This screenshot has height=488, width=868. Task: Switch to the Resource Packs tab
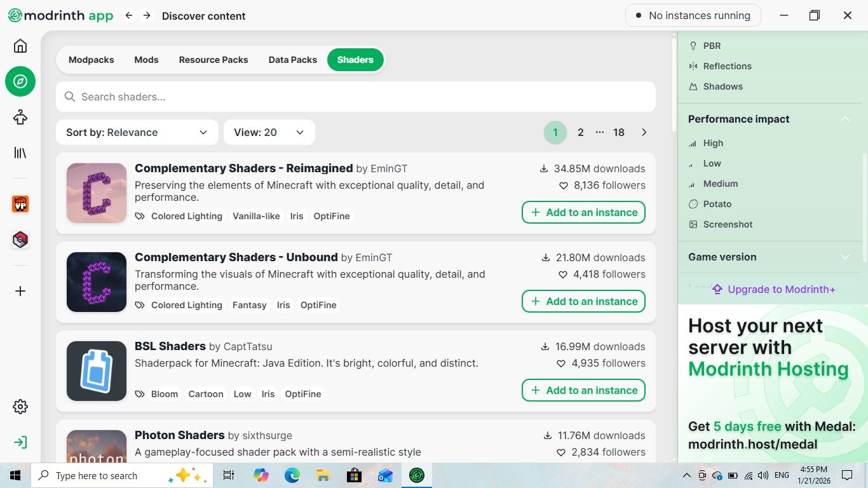click(x=214, y=60)
